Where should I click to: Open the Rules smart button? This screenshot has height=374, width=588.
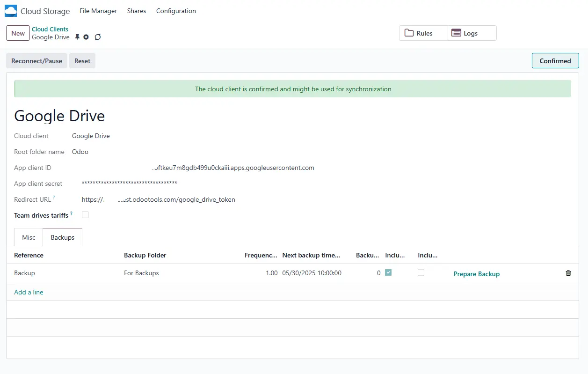pyautogui.click(x=423, y=33)
